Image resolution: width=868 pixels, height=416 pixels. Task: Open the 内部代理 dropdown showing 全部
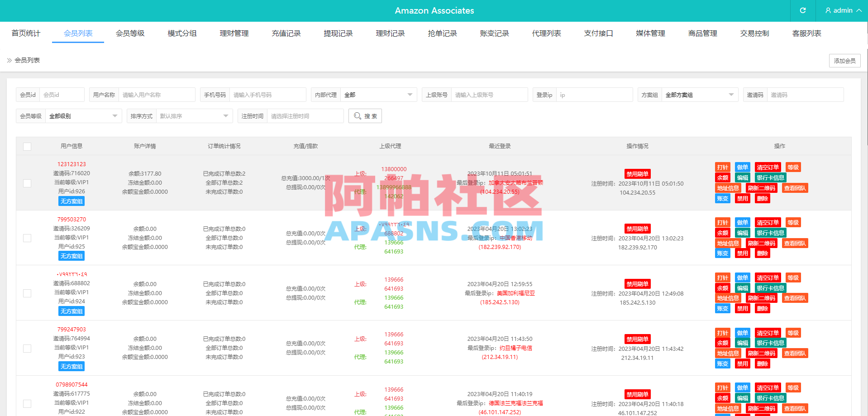pyautogui.click(x=378, y=95)
